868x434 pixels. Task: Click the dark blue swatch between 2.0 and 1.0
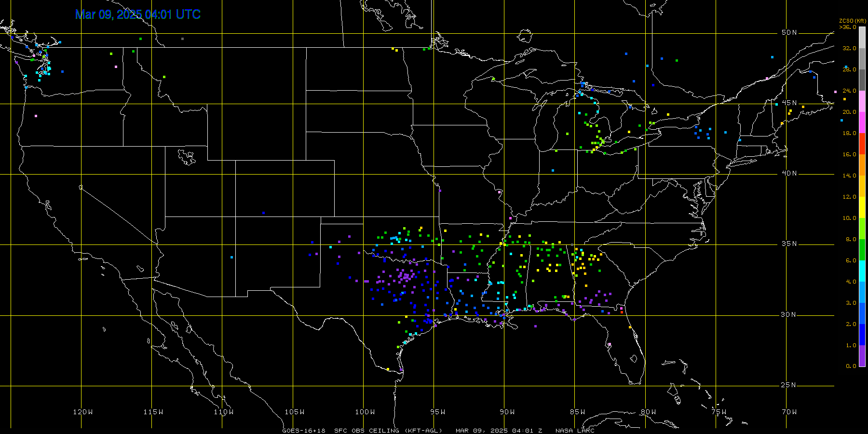point(862,335)
